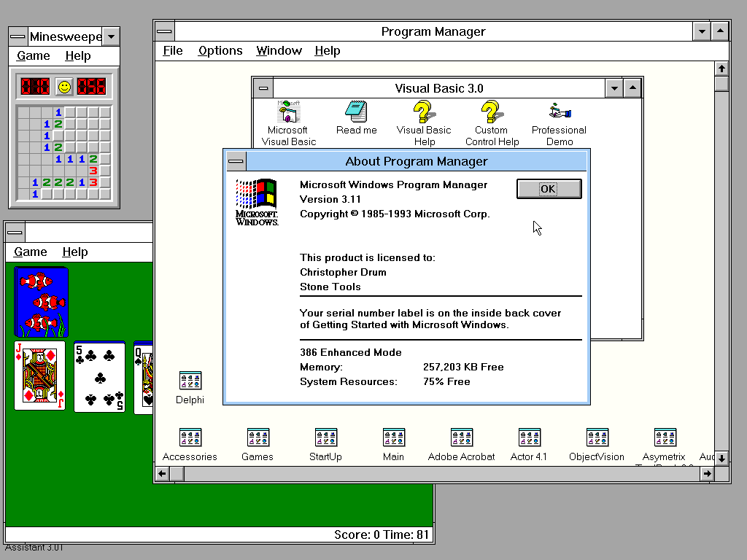Viewport: 747px width, 560px height.
Task: Click the horizontal scrollbar thumb in Program Manager
Action: (x=177, y=474)
